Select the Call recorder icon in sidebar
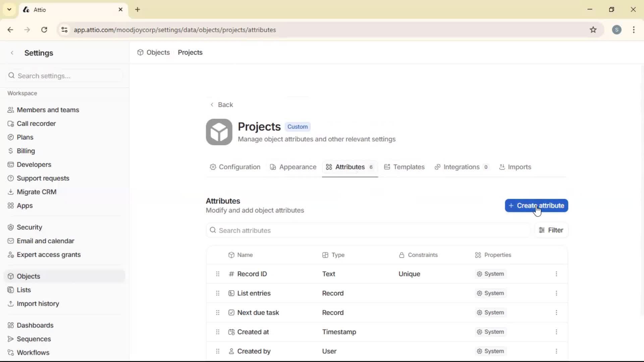 (11, 123)
